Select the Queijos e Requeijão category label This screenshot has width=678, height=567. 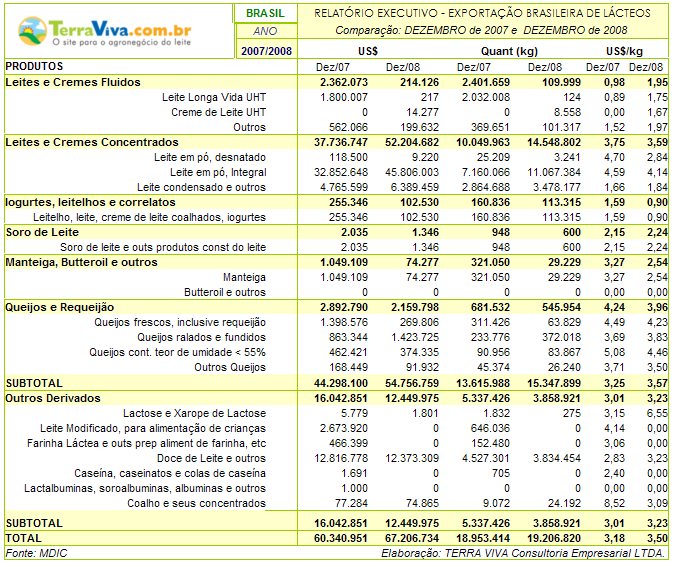[60, 307]
